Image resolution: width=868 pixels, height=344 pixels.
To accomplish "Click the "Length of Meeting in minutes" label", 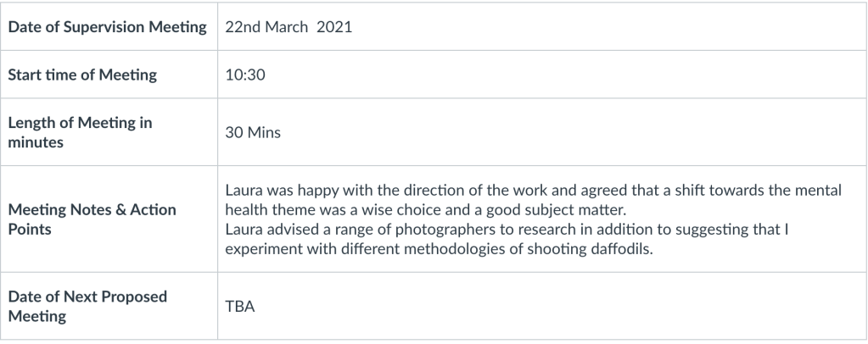I will tap(80, 133).
